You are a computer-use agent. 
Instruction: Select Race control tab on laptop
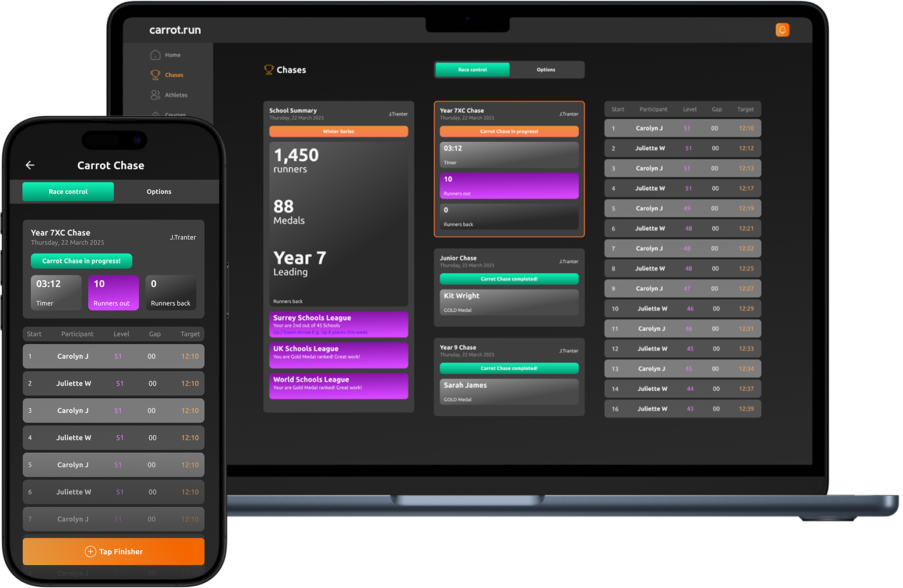click(x=472, y=70)
